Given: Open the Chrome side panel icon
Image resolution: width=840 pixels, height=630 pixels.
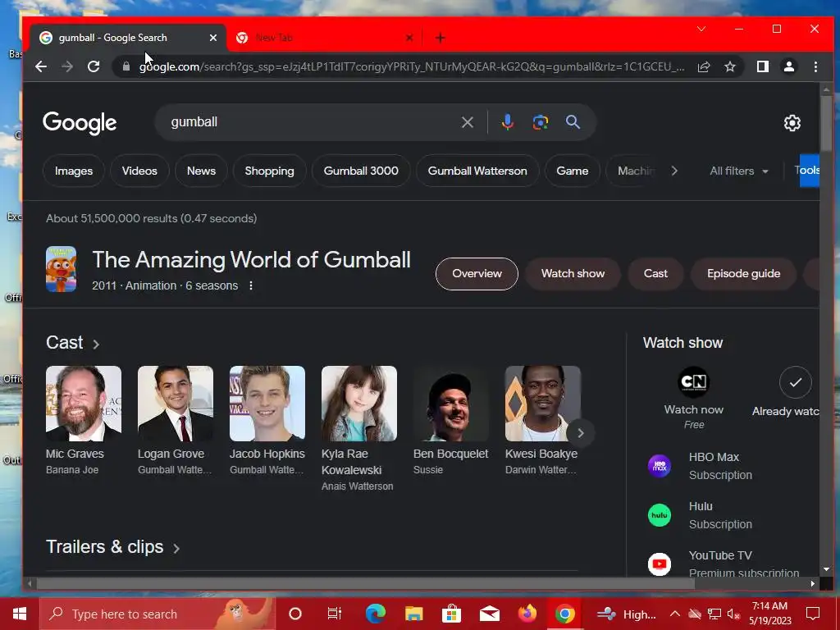Looking at the screenshot, I should point(763,66).
